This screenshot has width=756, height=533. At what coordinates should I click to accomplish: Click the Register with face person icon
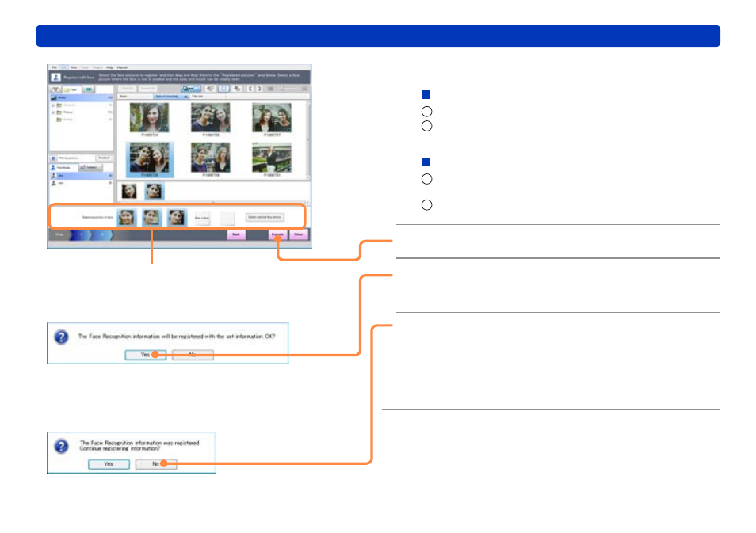(x=56, y=77)
